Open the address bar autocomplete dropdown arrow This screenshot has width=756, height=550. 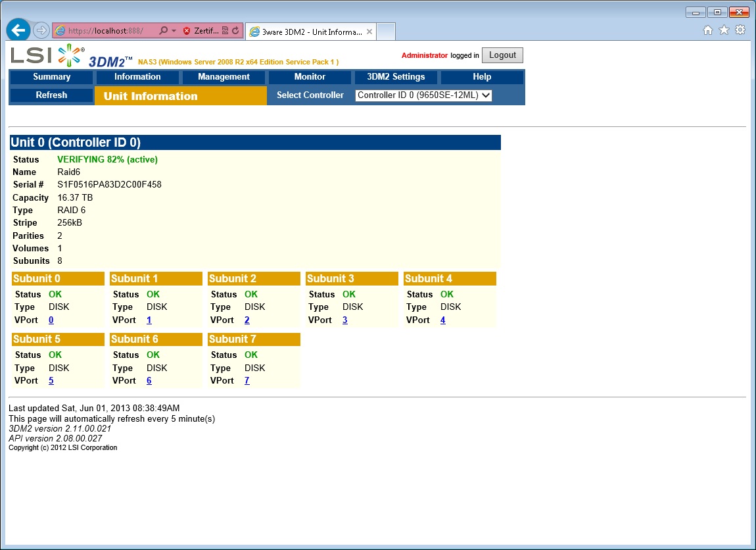pyautogui.click(x=174, y=31)
